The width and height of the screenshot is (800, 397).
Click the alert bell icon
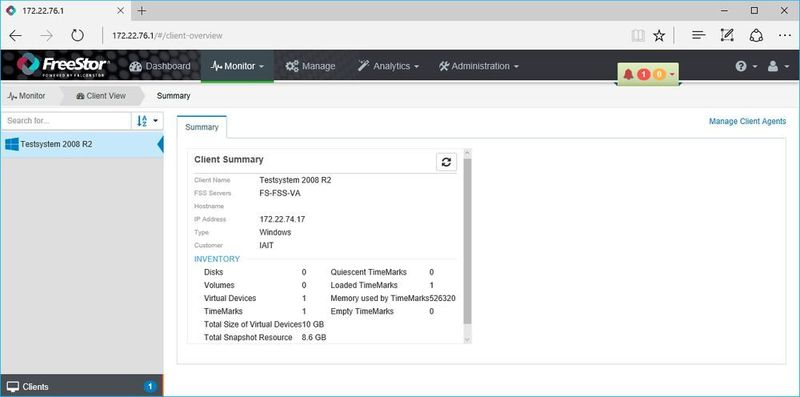[x=628, y=75]
